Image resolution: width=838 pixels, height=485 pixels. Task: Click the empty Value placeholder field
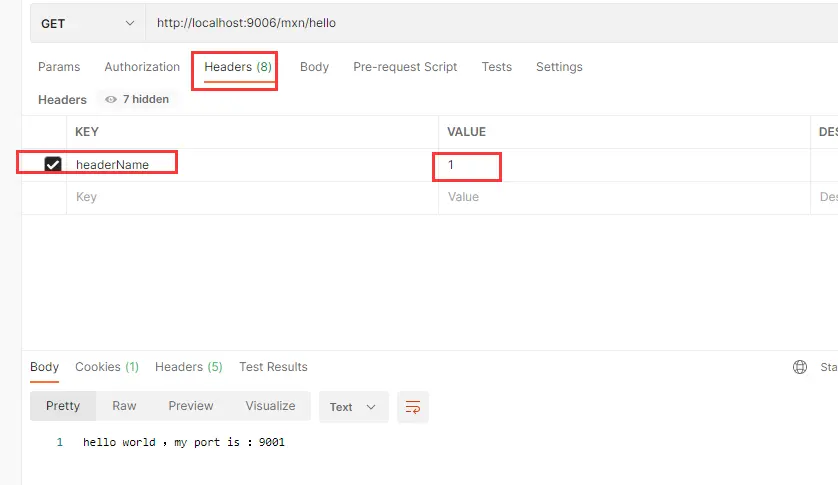click(624, 197)
